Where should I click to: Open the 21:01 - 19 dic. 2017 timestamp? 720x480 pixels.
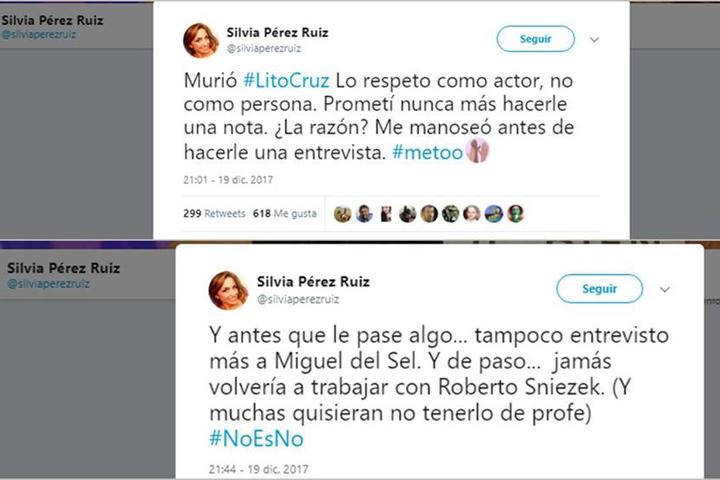pos(228,180)
